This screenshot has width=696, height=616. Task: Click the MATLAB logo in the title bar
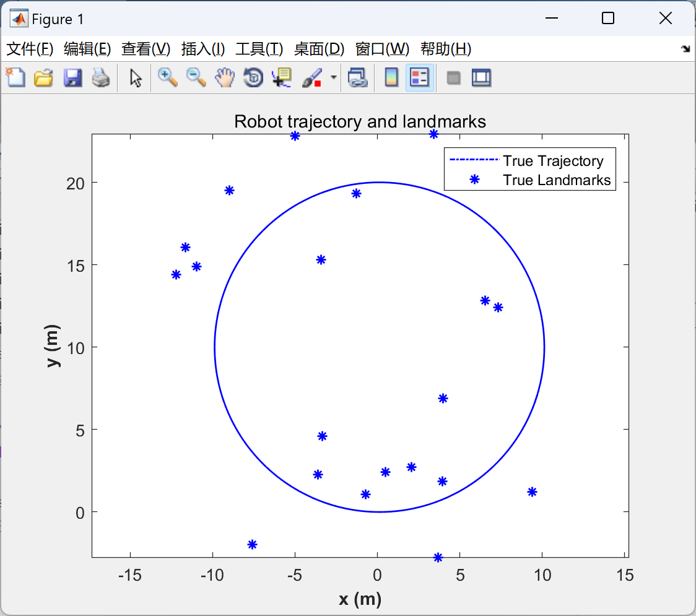[x=19, y=19]
